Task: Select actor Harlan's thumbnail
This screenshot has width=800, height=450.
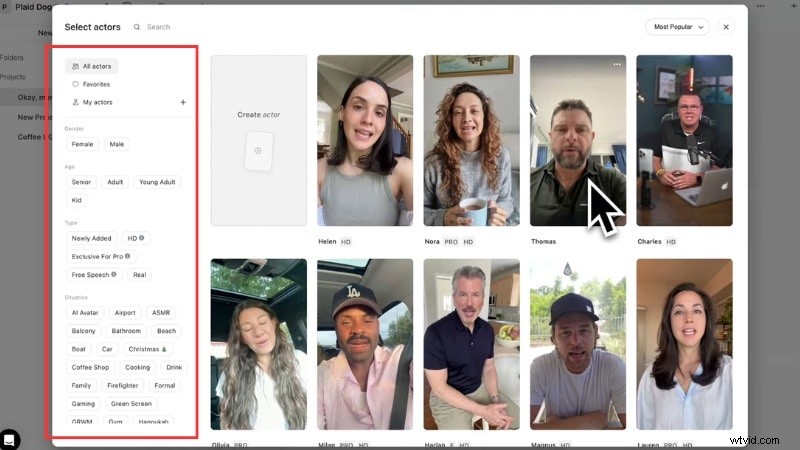Action: 471,344
